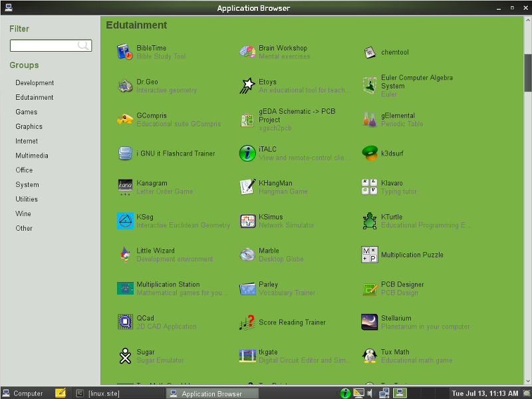The image size is (532, 399).
Task: Open the KTurtle turtle icon
Action: tap(370, 221)
